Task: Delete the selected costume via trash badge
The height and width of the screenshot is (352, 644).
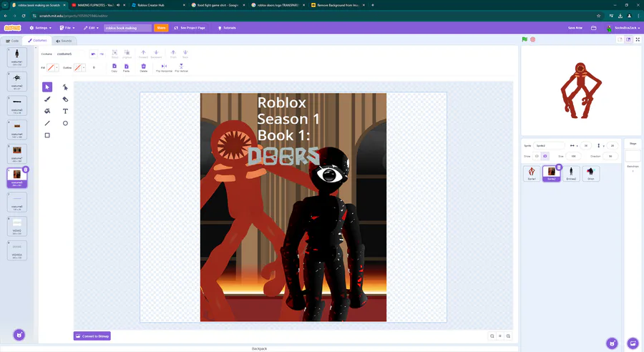Action: 26,170
